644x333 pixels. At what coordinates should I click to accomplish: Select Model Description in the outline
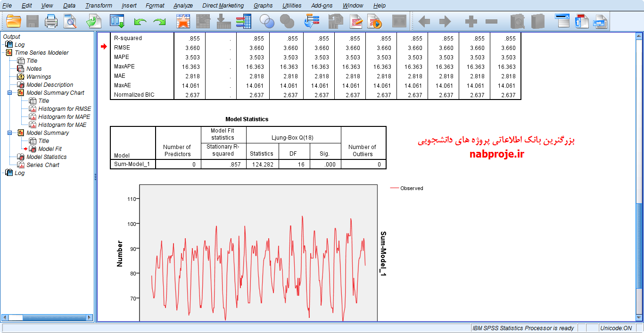(50, 85)
